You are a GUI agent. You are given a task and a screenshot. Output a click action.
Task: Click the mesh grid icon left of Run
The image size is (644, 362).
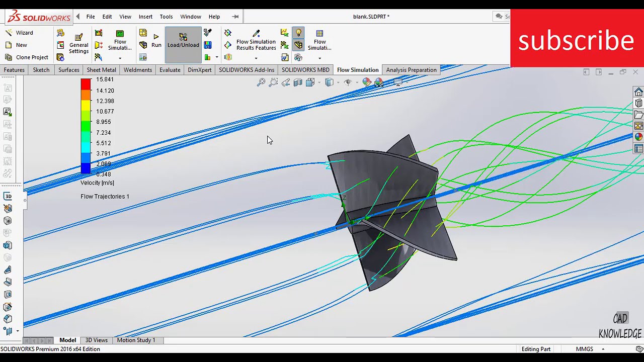point(143,33)
